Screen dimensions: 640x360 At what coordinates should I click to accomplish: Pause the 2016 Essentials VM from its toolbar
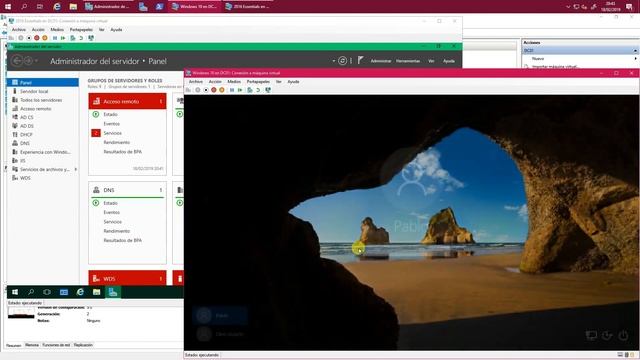pyautogui.click(x=55, y=38)
